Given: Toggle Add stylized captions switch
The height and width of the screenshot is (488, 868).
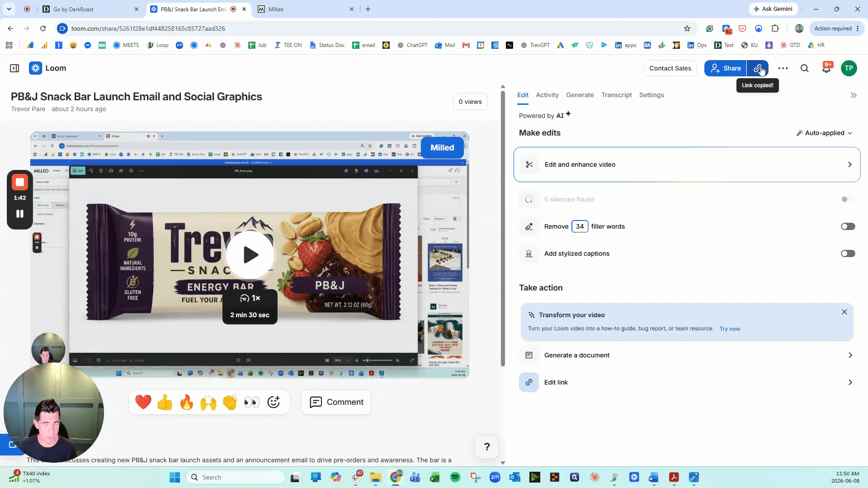Looking at the screenshot, I should 848,253.
